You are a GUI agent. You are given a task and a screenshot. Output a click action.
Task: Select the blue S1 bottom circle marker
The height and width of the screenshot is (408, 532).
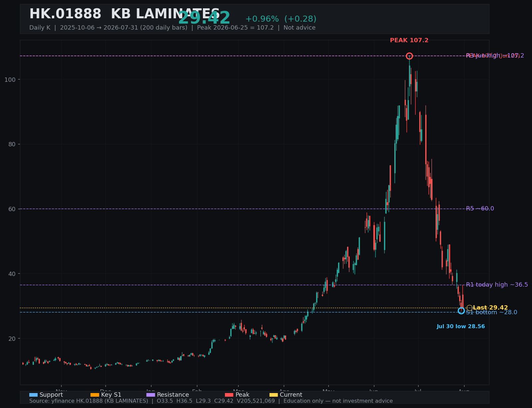pyautogui.click(x=461, y=311)
